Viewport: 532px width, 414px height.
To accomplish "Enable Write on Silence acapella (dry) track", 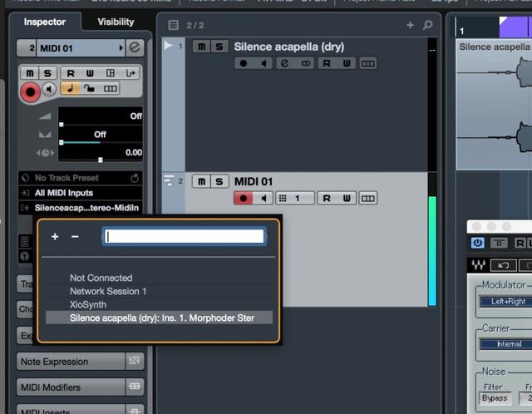I will 347,63.
